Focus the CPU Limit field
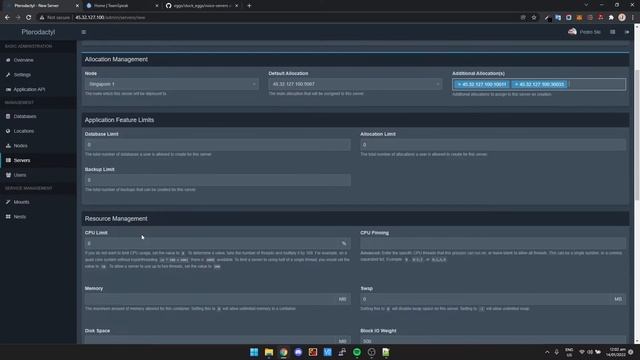 212,244
